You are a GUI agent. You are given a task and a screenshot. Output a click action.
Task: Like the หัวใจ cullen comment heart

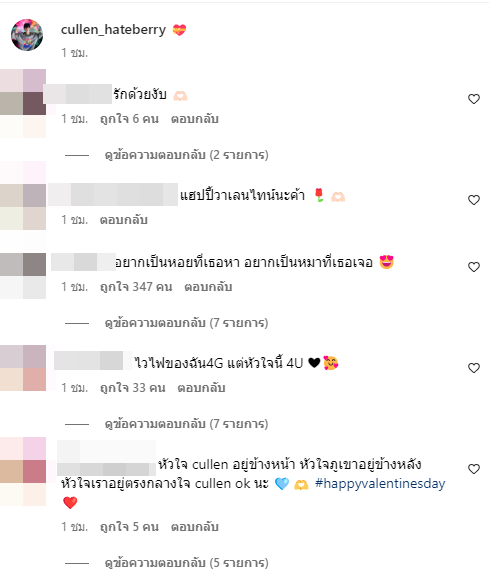(474, 469)
